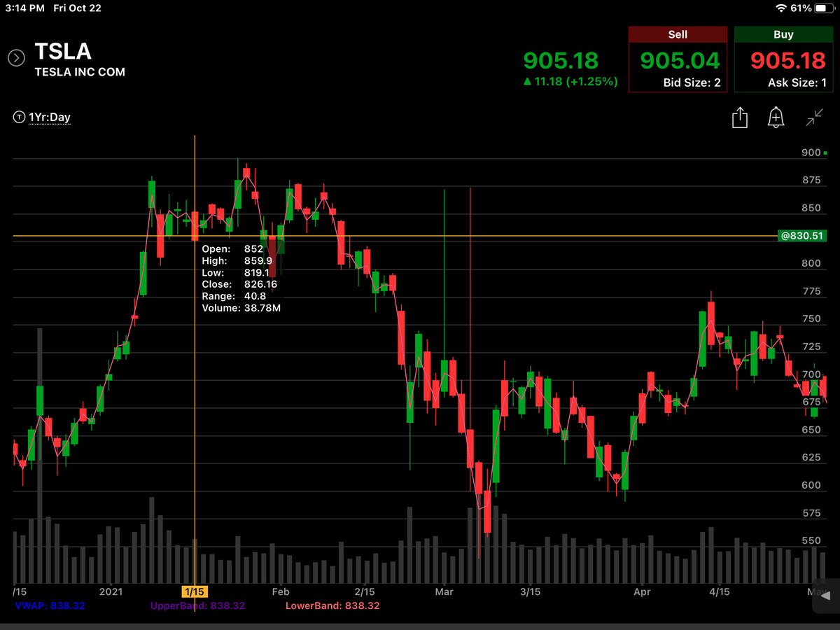
Task: Tap the tallest volume bar at left
Action: click(40, 456)
